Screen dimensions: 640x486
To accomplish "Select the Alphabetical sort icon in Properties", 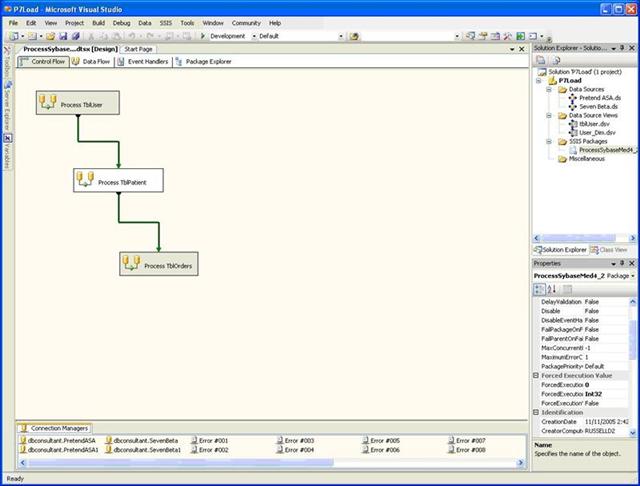I will [552, 289].
